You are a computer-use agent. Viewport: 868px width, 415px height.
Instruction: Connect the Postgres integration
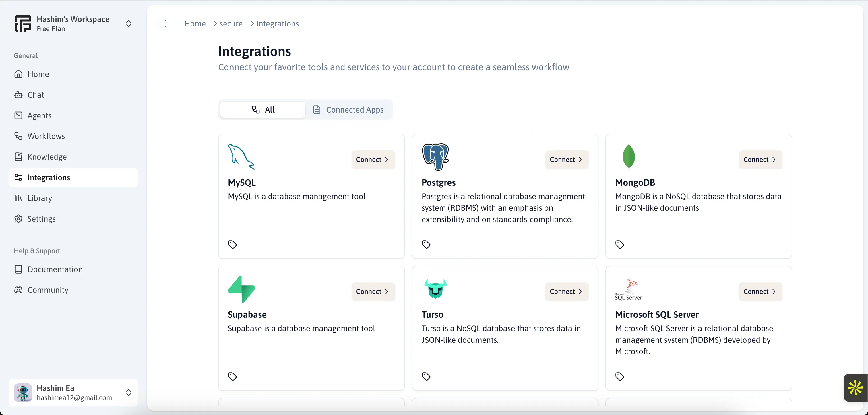(x=567, y=160)
